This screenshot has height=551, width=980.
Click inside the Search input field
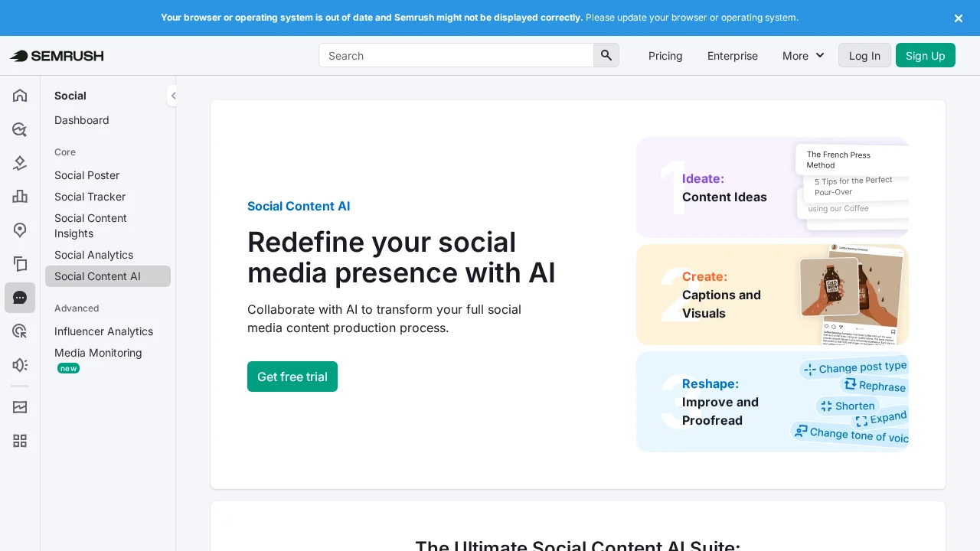click(456, 55)
